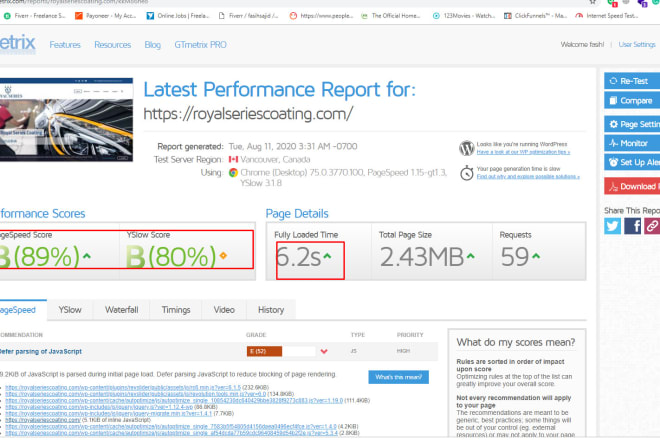This screenshot has width=660, height=440.
Task: Open Page Settings button
Action: (x=632, y=124)
